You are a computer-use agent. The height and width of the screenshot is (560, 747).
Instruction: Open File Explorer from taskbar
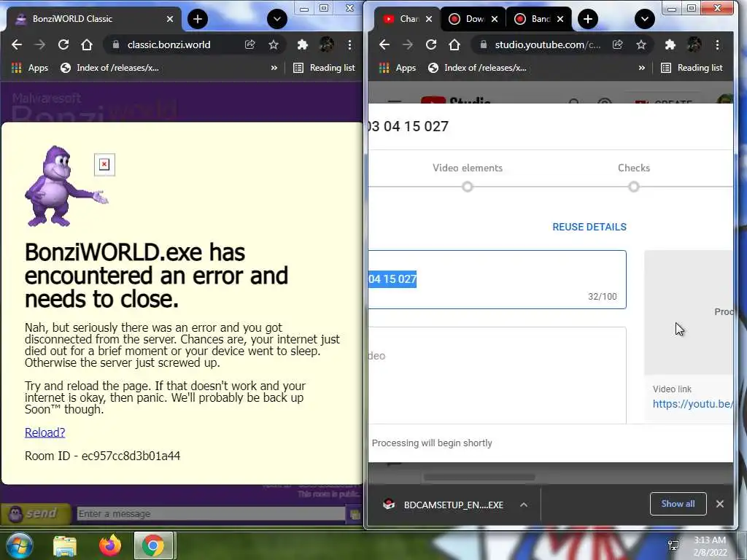point(65,545)
